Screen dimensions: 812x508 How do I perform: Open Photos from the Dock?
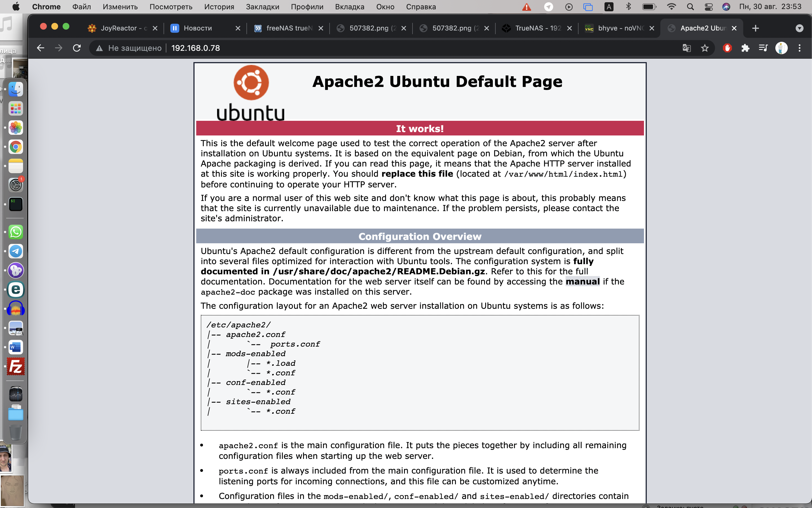(16, 128)
